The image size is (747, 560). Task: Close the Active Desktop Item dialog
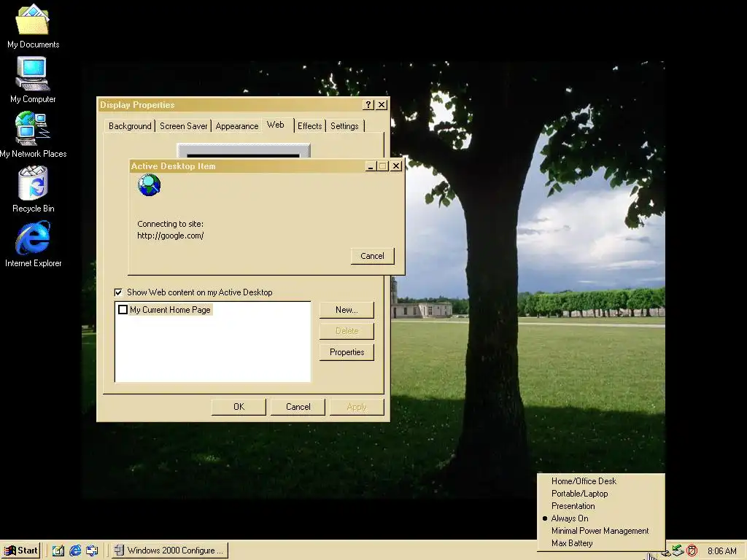tap(396, 166)
